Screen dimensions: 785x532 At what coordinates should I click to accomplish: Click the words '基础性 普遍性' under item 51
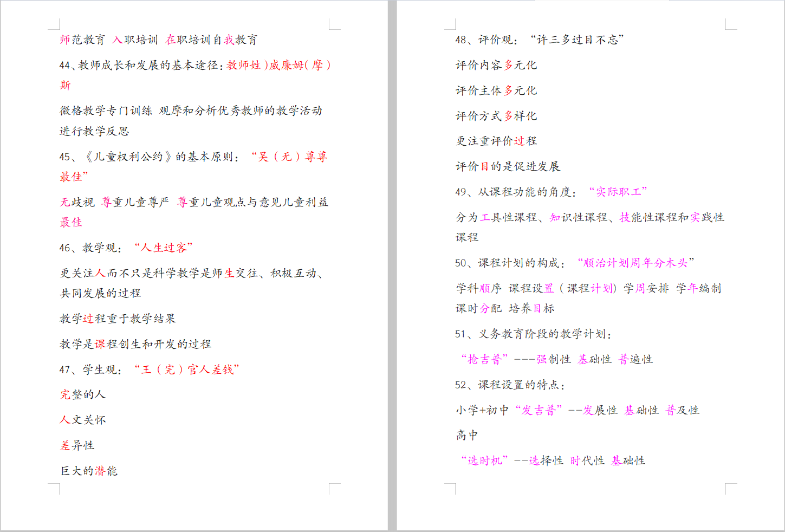click(x=615, y=359)
